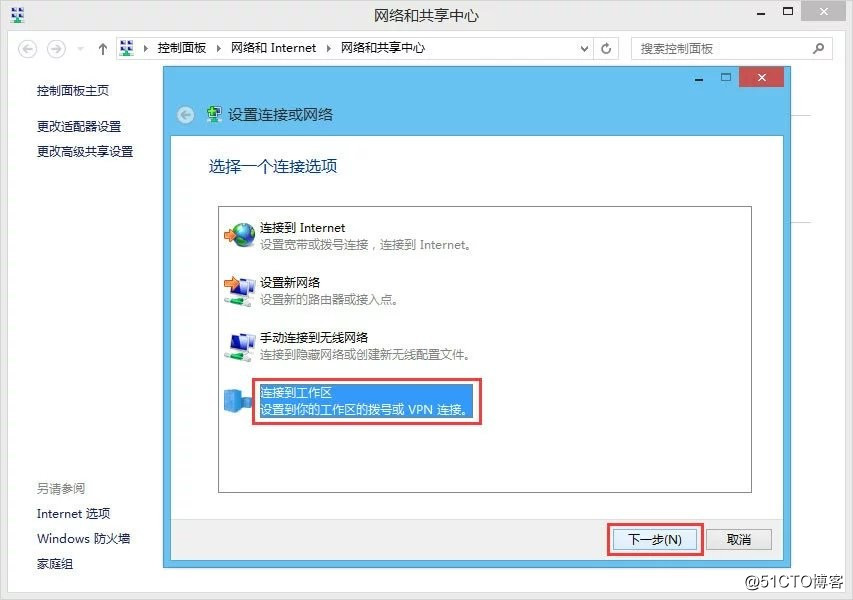Screen dimensions: 853x600
Task: Click 下一步(N) button
Action: tap(655, 540)
